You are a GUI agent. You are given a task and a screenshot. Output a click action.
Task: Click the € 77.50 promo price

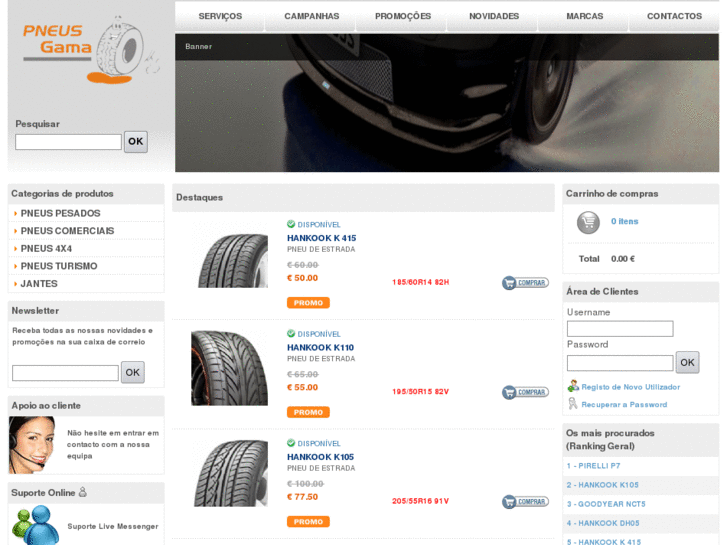(302, 497)
